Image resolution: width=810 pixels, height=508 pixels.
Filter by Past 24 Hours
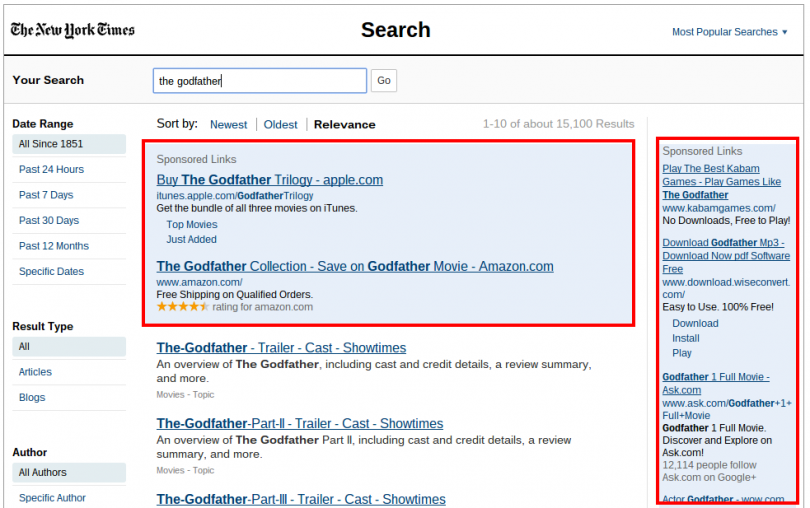coord(51,170)
